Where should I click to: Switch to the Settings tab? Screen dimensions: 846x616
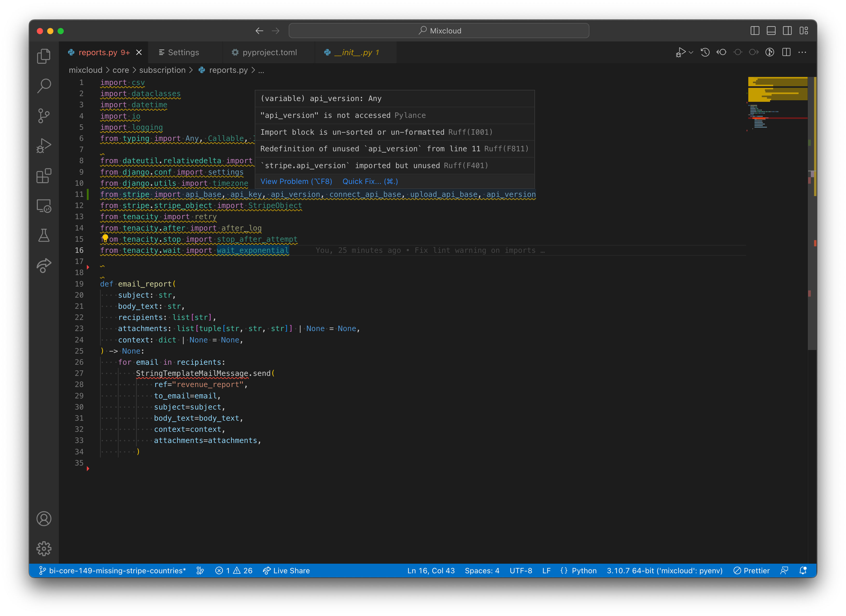185,53
